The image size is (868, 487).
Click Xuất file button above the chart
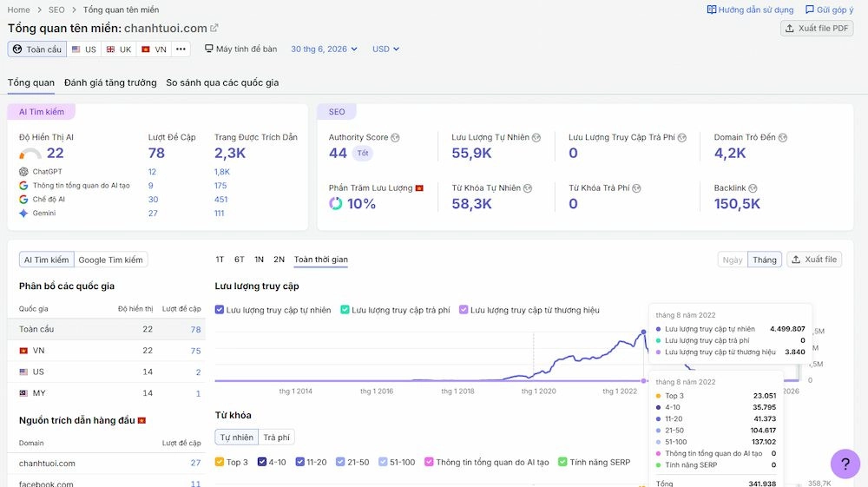point(814,260)
